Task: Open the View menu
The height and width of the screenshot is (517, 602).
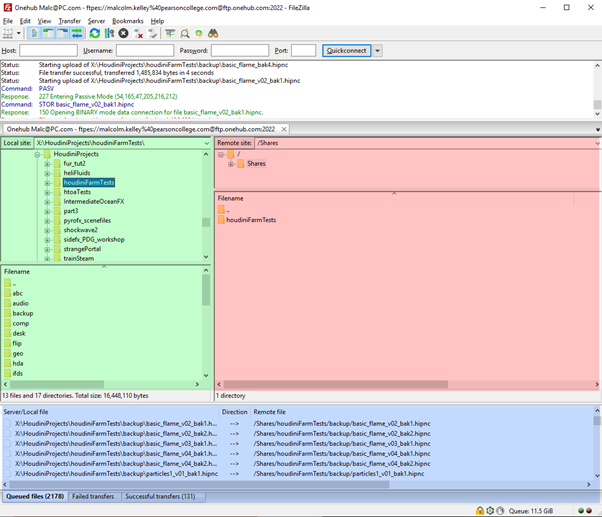Action: 44,21
